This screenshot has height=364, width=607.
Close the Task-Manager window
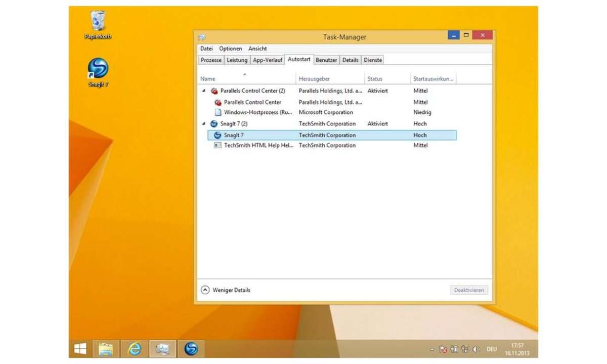click(483, 35)
